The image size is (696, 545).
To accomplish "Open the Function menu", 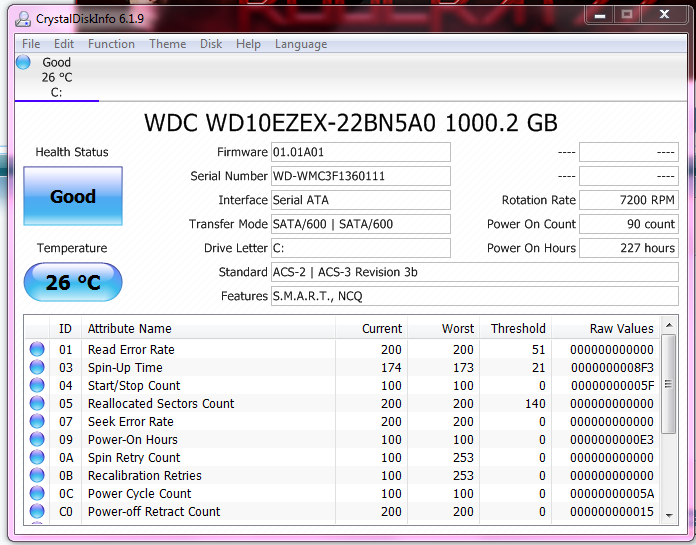I will [111, 44].
